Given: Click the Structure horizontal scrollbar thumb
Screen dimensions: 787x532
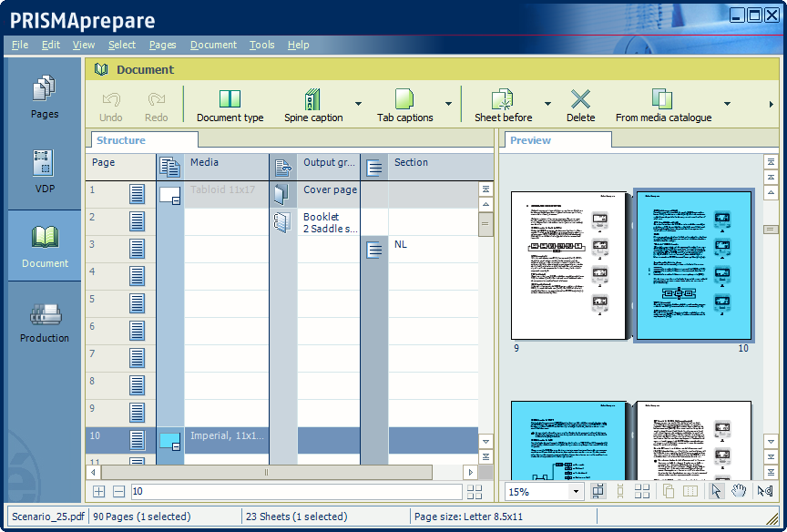Looking at the screenshot, I should pyautogui.click(x=267, y=472).
